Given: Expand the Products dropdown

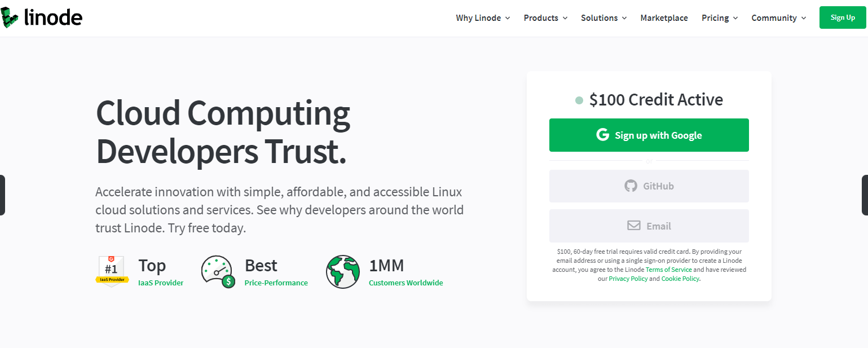Looking at the screenshot, I should [545, 17].
